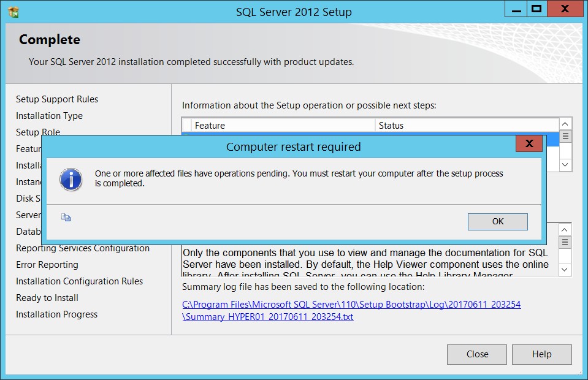This screenshot has width=588, height=380.
Task: Click the up arrow of the feature list scrollbar
Action: pyautogui.click(x=565, y=124)
